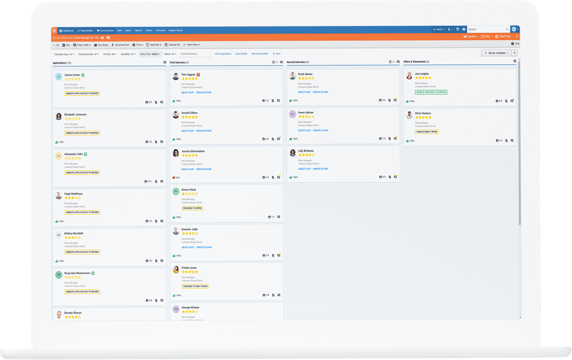Open the Create dropdown in top bar

click(438, 30)
